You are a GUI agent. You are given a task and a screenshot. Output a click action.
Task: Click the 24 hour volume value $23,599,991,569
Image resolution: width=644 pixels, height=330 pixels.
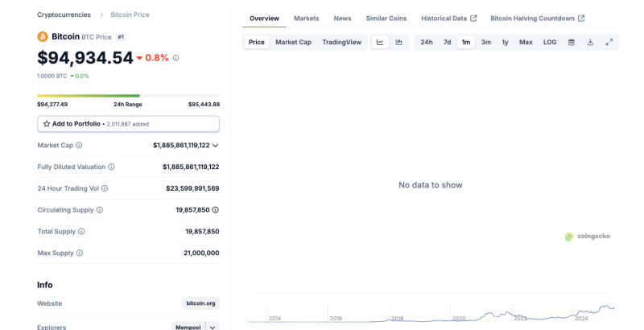point(192,188)
